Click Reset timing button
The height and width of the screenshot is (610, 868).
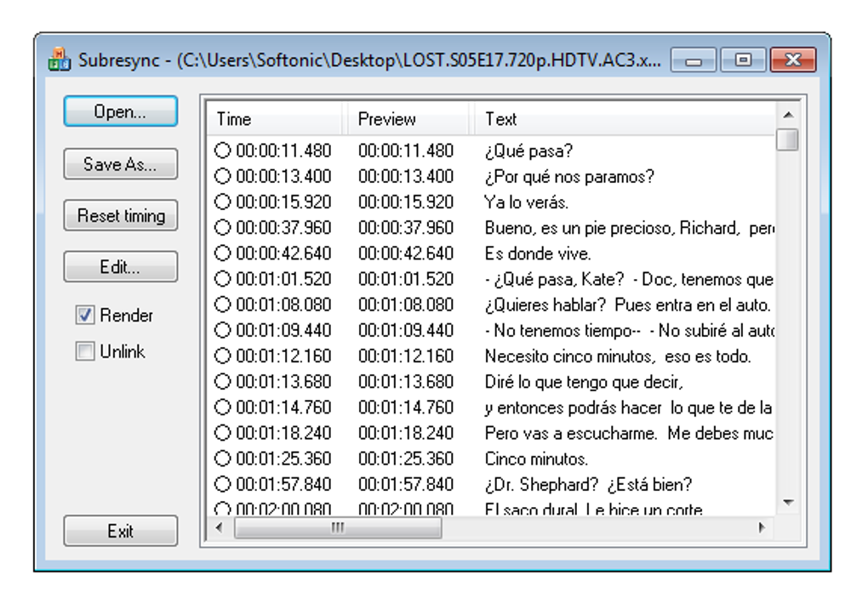(120, 215)
